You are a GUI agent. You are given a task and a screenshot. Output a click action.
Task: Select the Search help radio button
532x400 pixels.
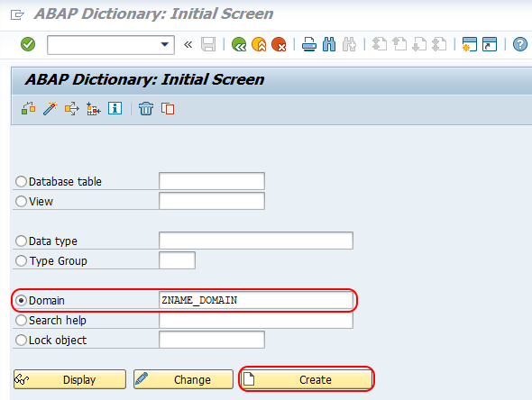pos(21,321)
